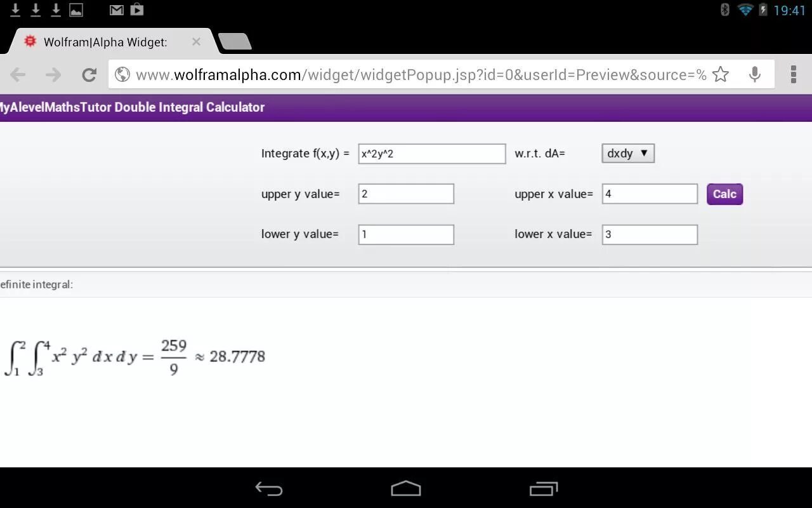Close the Wolfram|Alpha Widget tab
Image resolution: width=812 pixels, height=508 pixels.
tap(196, 42)
